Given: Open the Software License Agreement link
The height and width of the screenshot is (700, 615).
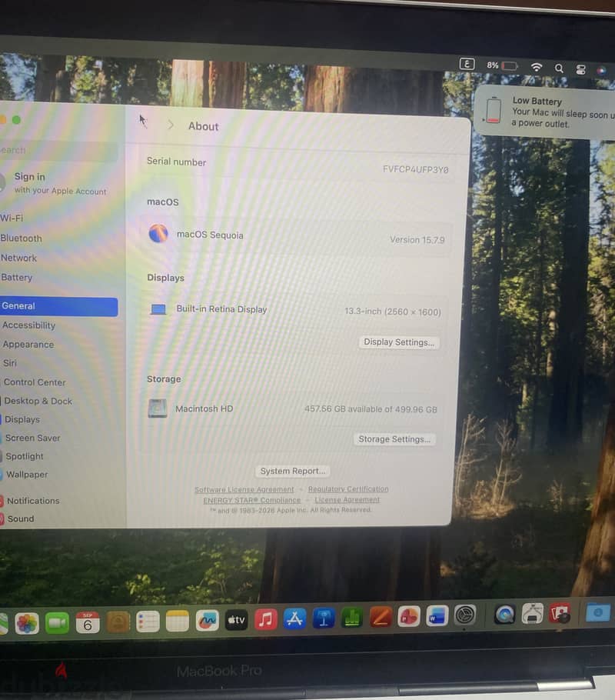Looking at the screenshot, I should click(244, 490).
